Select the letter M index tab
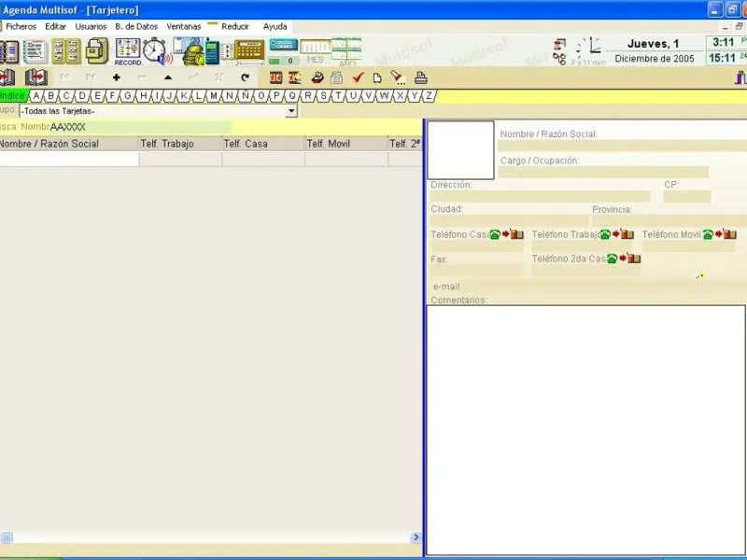747x560 pixels. 214,96
